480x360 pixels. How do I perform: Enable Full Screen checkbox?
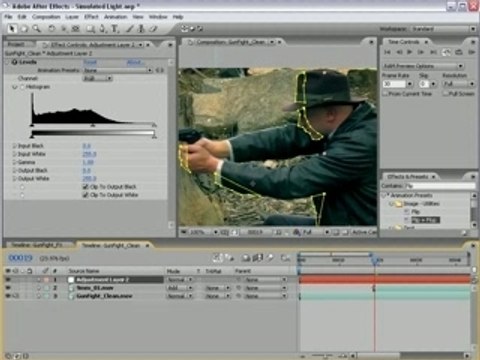pyautogui.click(x=445, y=94)
